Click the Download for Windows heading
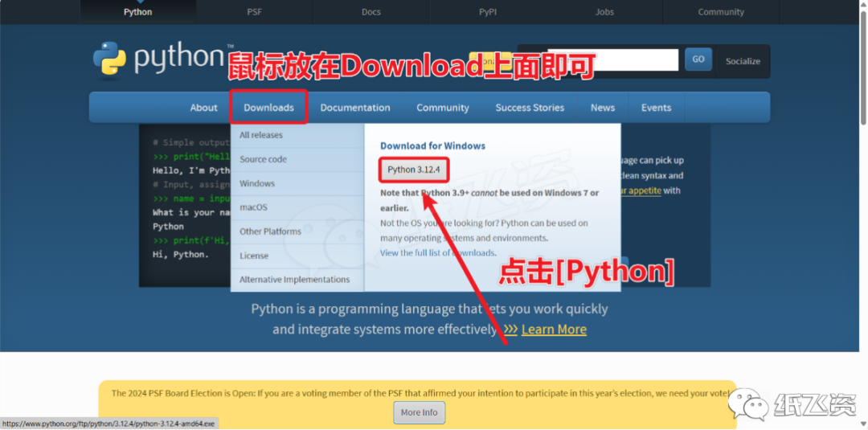 tap(432, 146)
